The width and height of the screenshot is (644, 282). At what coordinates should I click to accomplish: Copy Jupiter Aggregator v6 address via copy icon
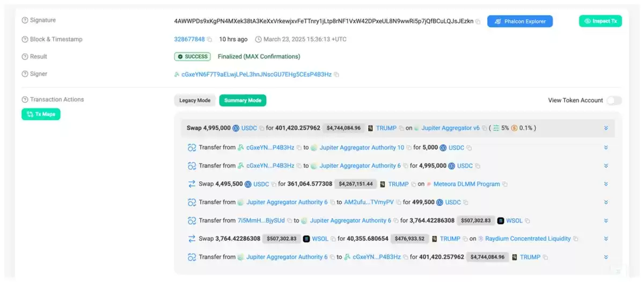coord(484,129)
